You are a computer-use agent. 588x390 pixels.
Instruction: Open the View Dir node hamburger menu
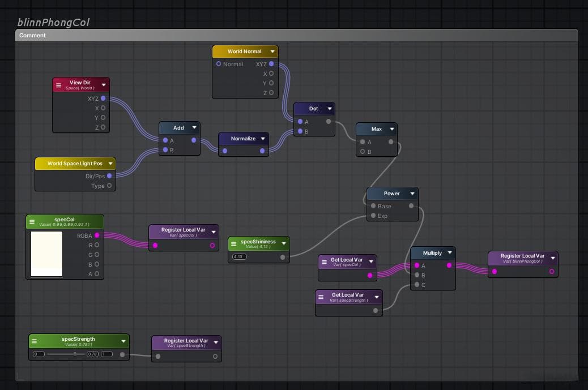click(58, 85)
